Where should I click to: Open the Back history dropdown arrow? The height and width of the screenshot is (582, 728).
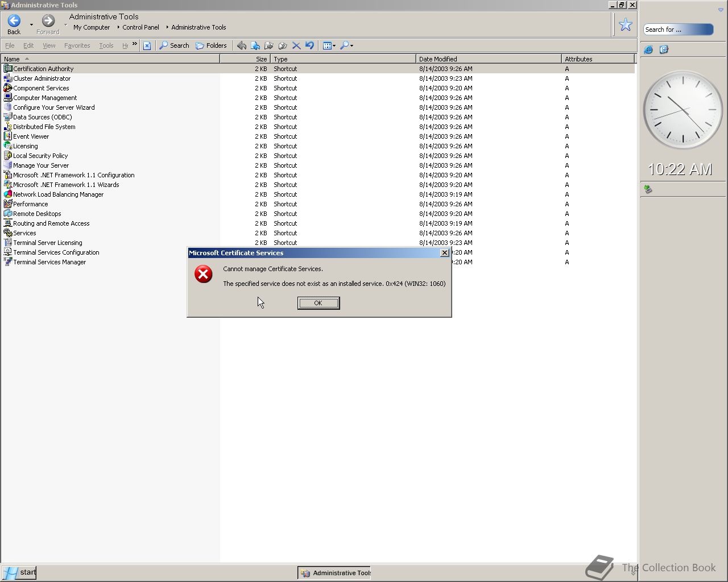point(31,25)
